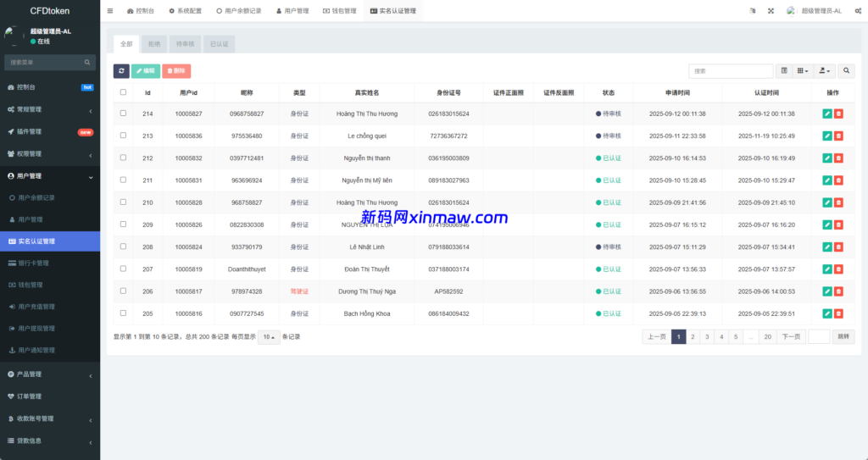Viewport: 868px width, 460px height.
Task: Delete record 210 with red trash icon
Action: [x=838, y=202]
